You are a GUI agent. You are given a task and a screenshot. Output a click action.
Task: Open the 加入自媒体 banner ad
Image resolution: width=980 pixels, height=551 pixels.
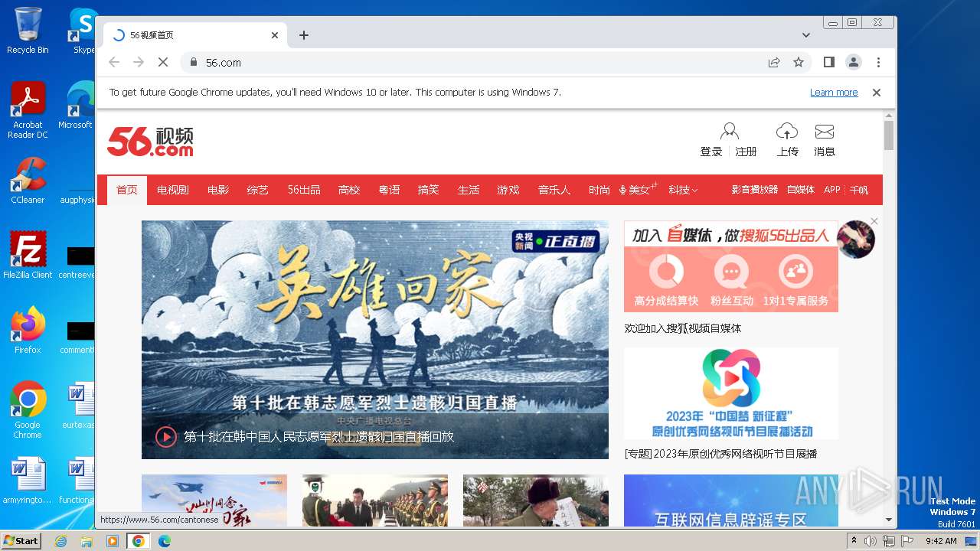tap(731, 266)
